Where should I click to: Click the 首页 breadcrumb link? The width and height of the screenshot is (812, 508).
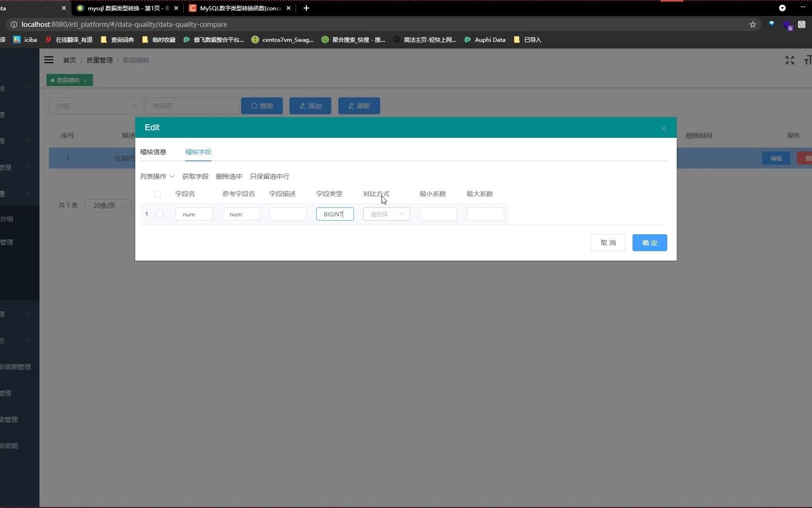pos(70,60)
